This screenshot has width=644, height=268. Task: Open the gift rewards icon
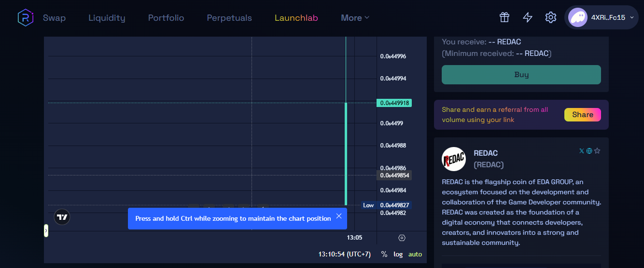coord(504,17)
